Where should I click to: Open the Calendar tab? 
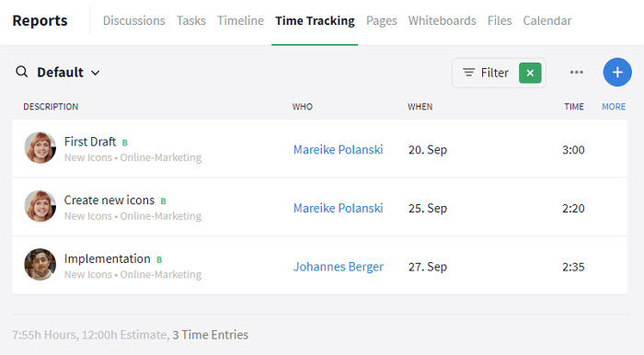coord(547,20)
